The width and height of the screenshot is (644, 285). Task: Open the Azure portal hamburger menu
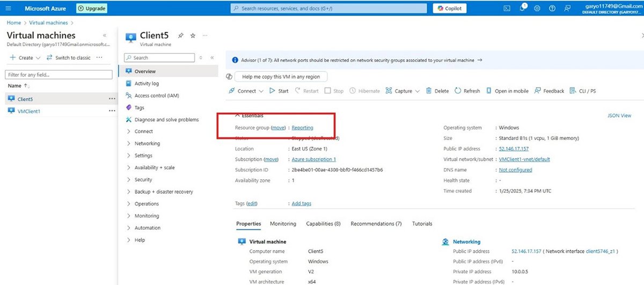point(8,8)
